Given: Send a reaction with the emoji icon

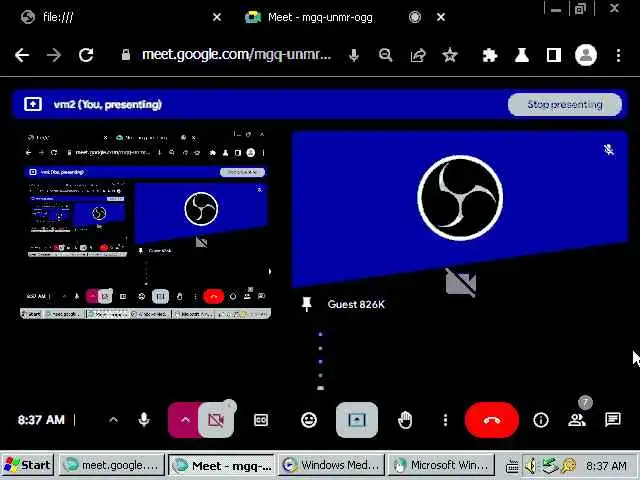Looking at the screenshot, I should click(x=309, y=420).
